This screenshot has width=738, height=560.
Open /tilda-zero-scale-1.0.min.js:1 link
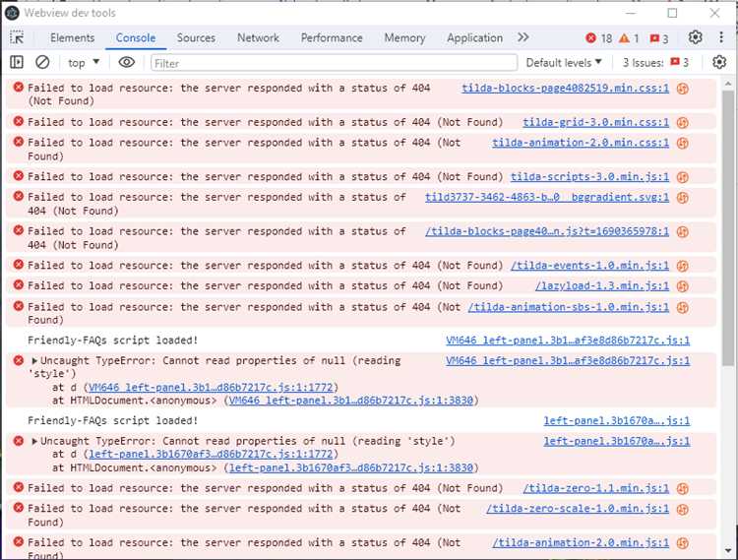(x=578, y=509)
